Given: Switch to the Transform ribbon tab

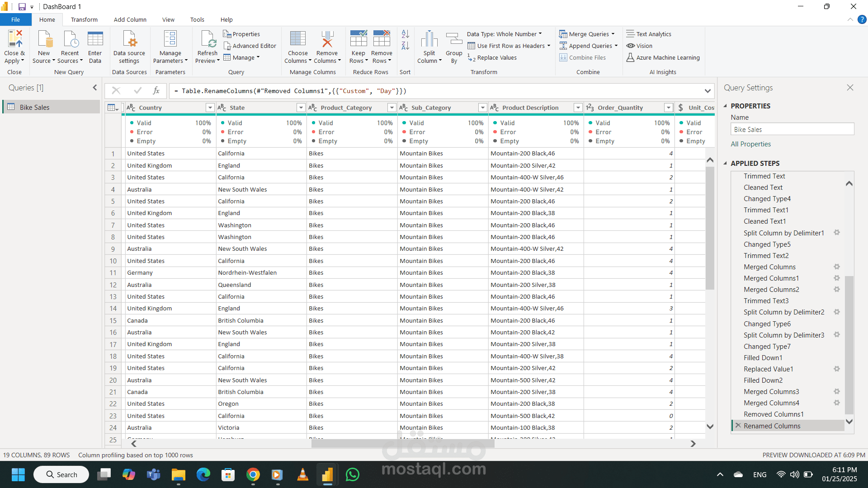Looking at the screenshot, I should (84, 19).
